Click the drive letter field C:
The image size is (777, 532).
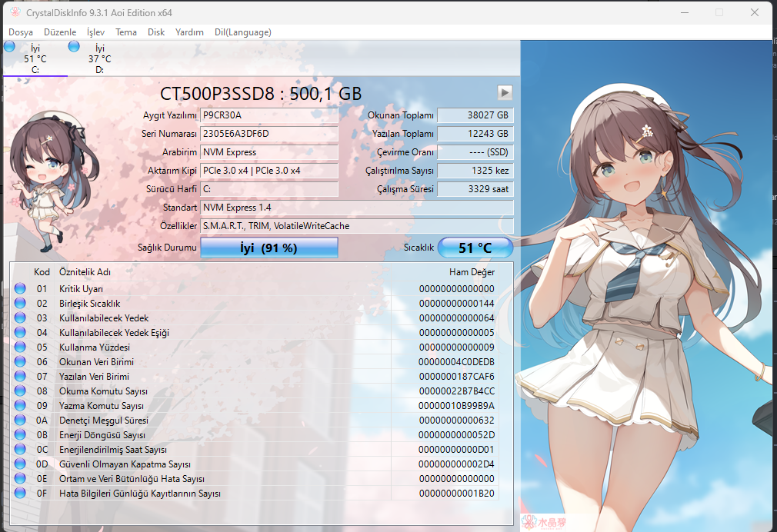[x=269, y=189]
